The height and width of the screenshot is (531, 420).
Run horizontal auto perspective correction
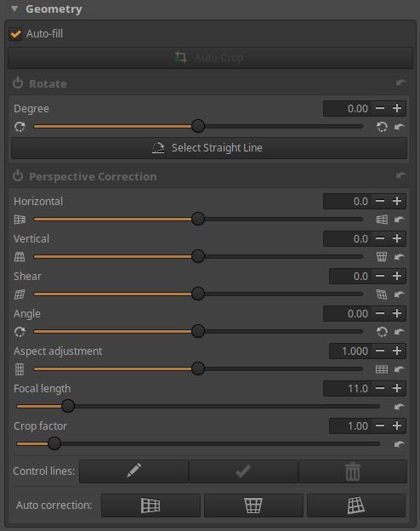pyautogui.click(x=150, y=505)
